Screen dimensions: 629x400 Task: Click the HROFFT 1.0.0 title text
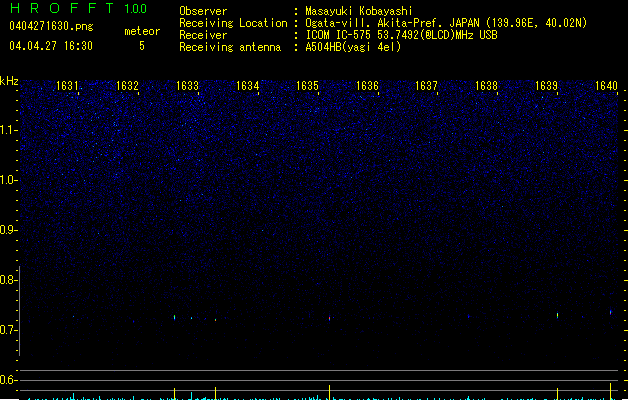[x=78, y=8]
